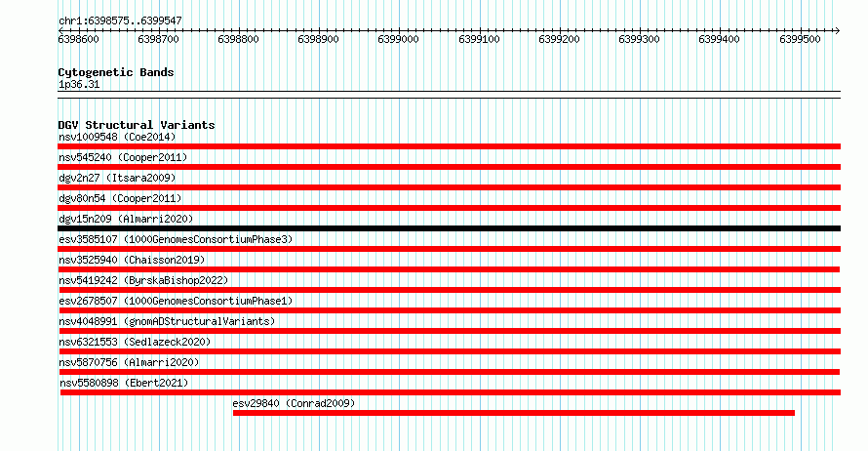Select the red bar for nsv4048991
The image size is (868, 451).
(449, 331)
